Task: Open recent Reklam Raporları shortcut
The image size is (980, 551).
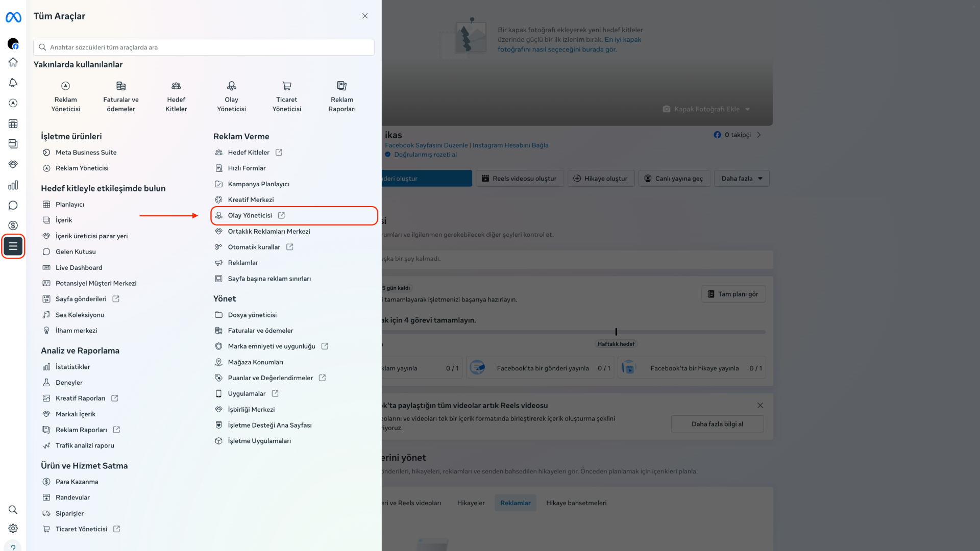Action: pyautogui.click(x=342, y=96)
